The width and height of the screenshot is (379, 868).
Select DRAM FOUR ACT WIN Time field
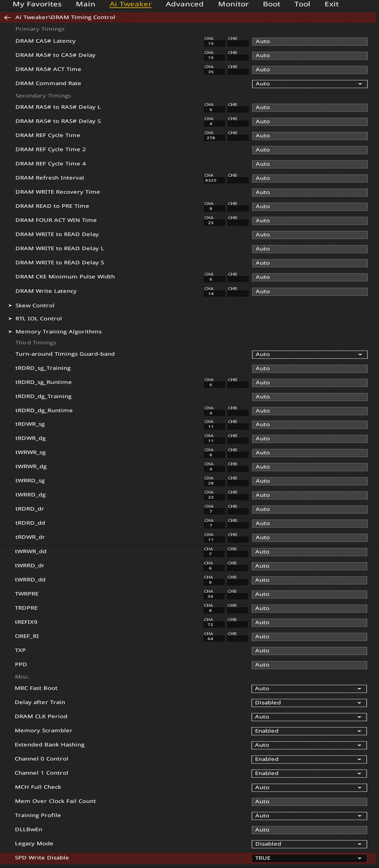[310, 221]
